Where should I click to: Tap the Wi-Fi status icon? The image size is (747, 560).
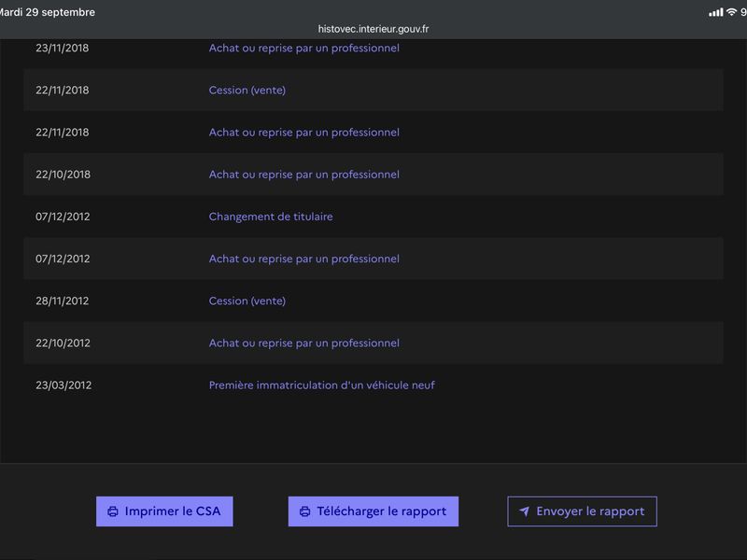point(731,12)
